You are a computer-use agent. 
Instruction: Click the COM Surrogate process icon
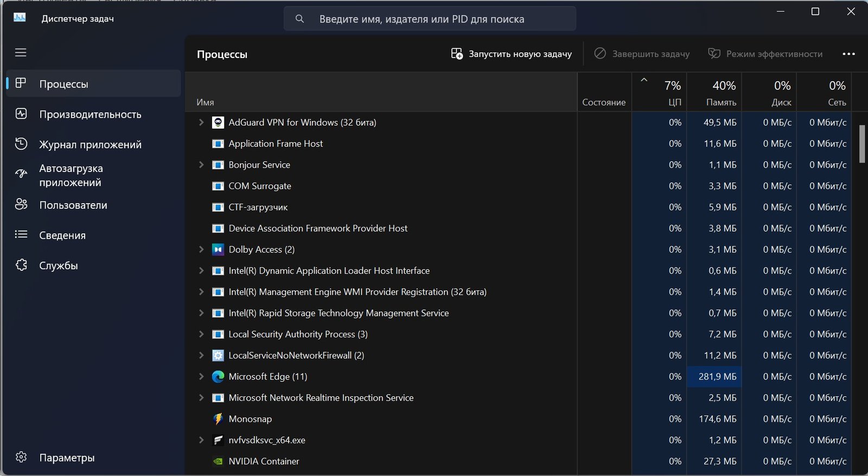pyautogui.click(x=218, y=186)
